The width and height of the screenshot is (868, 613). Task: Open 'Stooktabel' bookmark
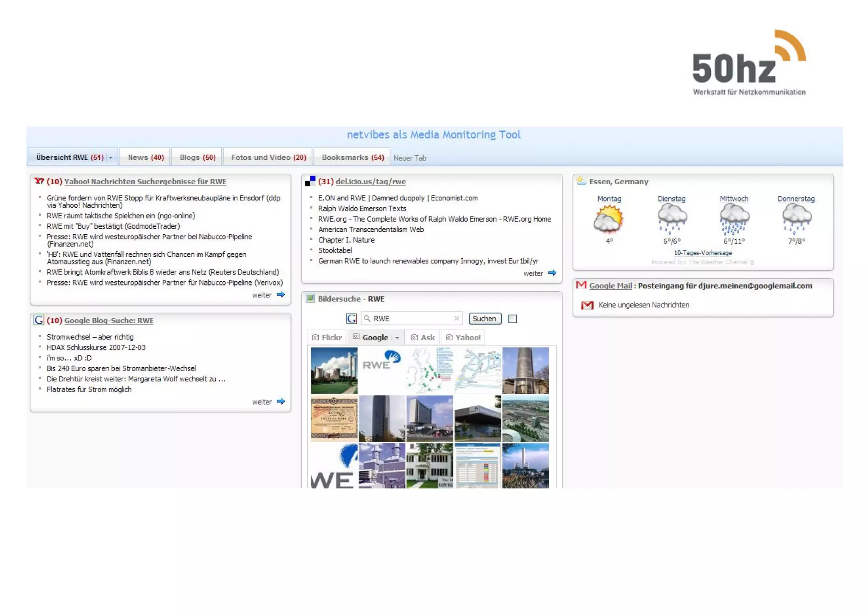click(x=335, y=250)
